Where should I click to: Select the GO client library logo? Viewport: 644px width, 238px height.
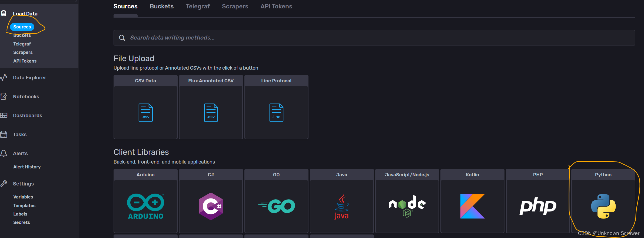276,206
